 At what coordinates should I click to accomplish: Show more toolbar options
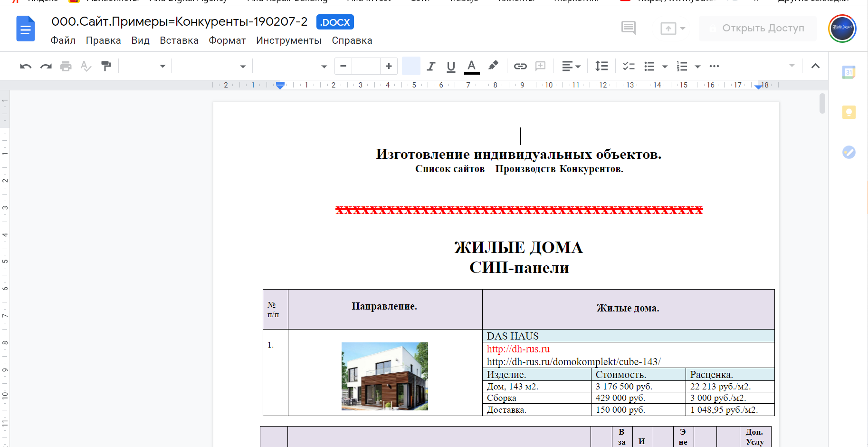[x=714, y=66]
